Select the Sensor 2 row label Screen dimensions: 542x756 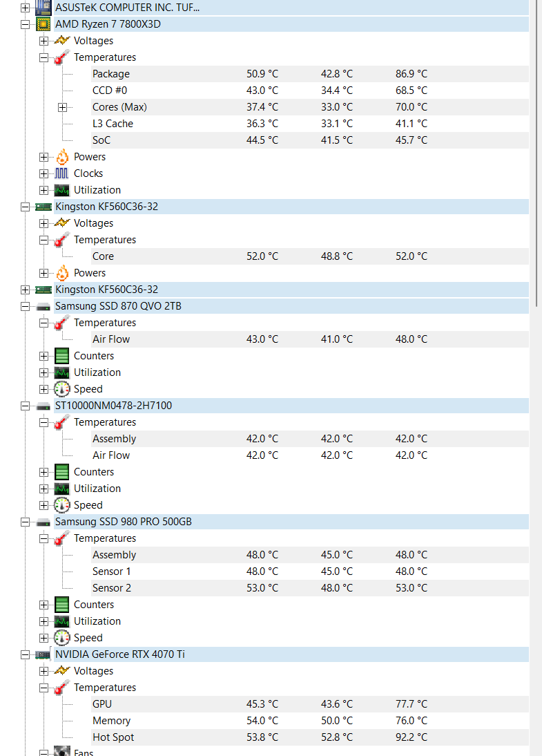(112, 588)
